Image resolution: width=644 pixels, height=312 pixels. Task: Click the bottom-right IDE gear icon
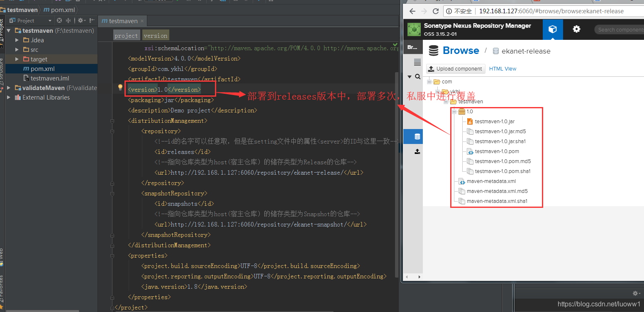click(635, 293)
